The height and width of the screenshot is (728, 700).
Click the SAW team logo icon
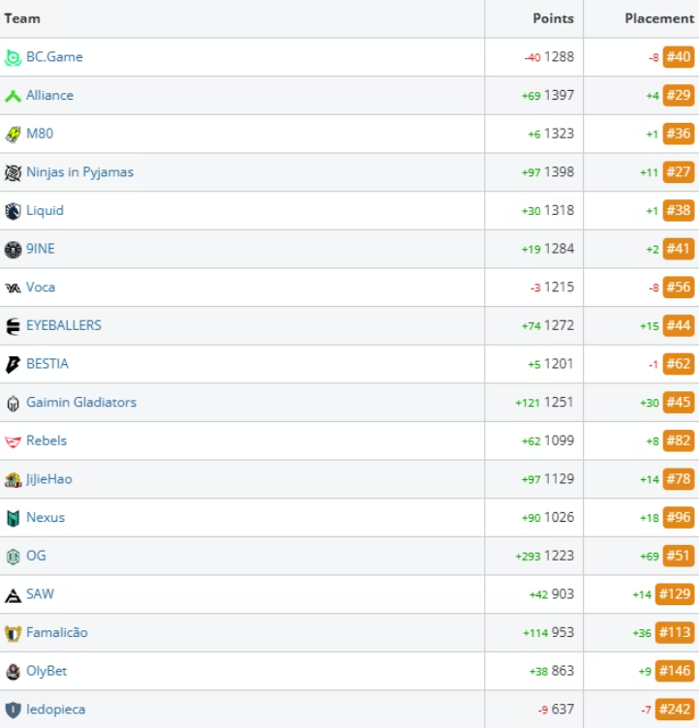point(13,594)
